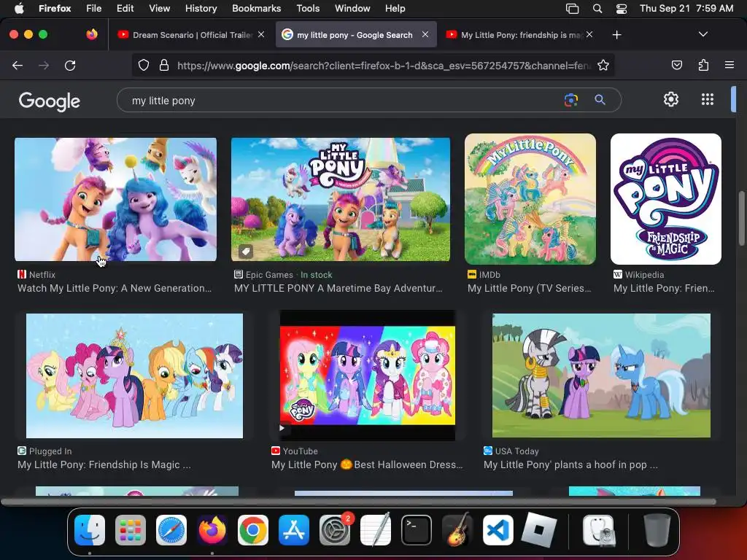This screenshot has height=560, width=747.
Task: Open Google settings gear
Action: tap(671, 99)
